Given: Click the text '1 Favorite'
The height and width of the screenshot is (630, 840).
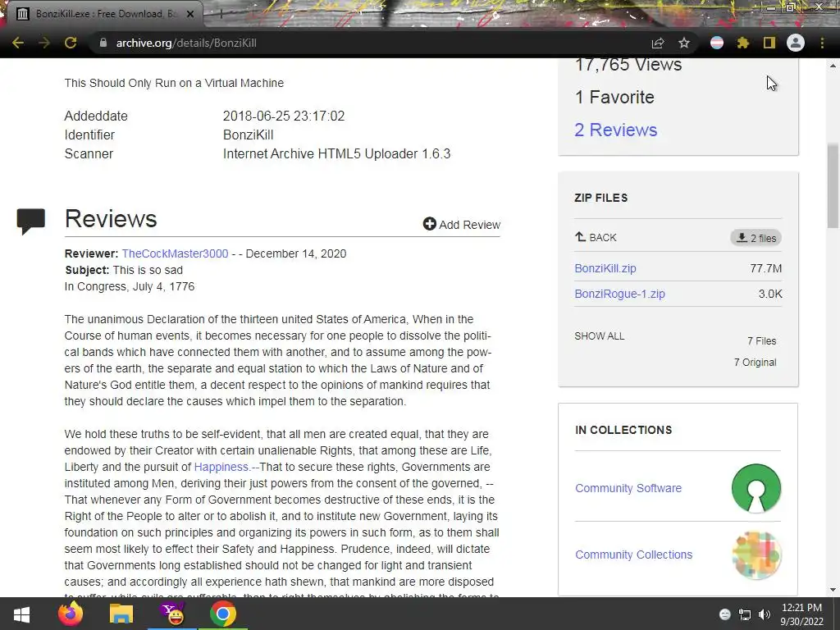Looking at the screenshot, I should [x=614, y=97].
